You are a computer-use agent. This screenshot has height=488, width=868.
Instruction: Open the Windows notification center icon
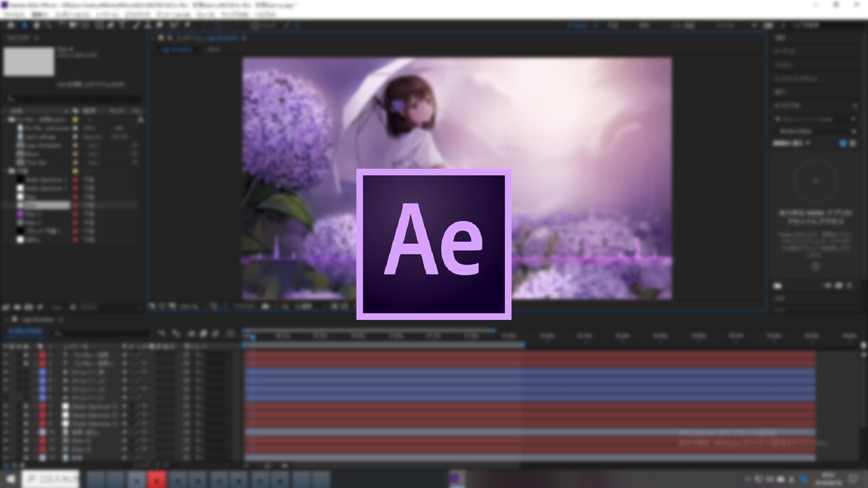pyautogui.click(x=854, y=479)
